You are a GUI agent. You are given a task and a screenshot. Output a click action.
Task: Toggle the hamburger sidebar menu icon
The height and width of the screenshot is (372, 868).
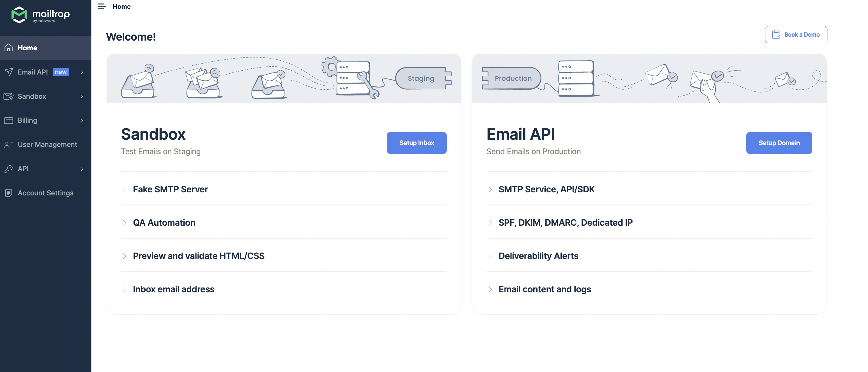(102, 6)
